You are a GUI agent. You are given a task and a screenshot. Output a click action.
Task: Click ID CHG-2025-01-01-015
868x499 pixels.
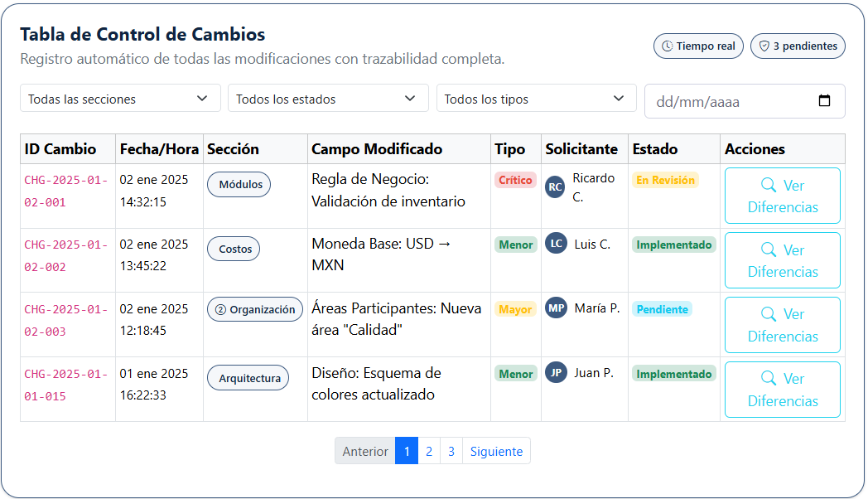pos(66,385)
